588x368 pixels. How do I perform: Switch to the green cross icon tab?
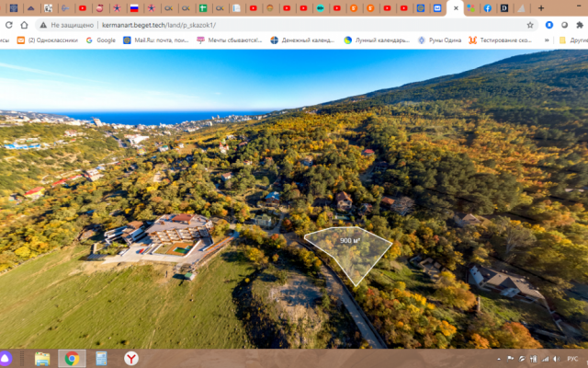point(203,8)
